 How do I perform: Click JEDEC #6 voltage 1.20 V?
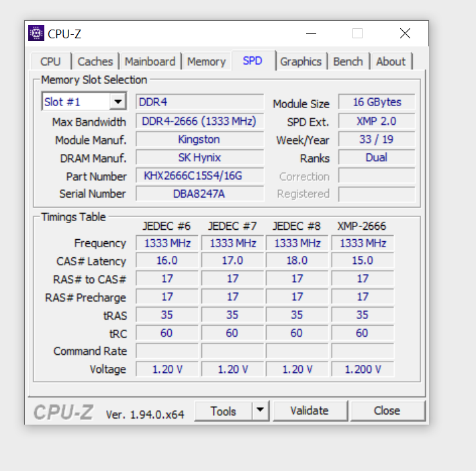[x=167, y=369]
